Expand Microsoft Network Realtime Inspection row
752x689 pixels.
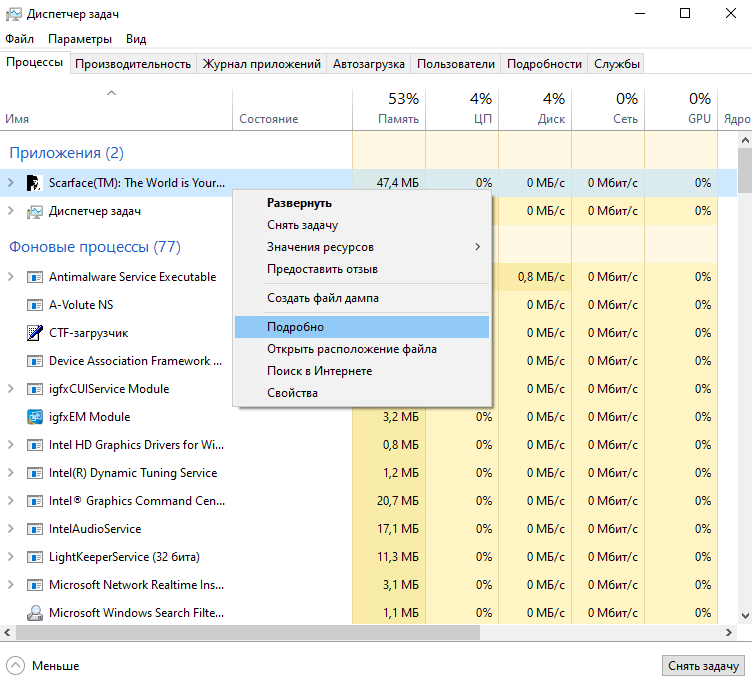click(11, 585)
